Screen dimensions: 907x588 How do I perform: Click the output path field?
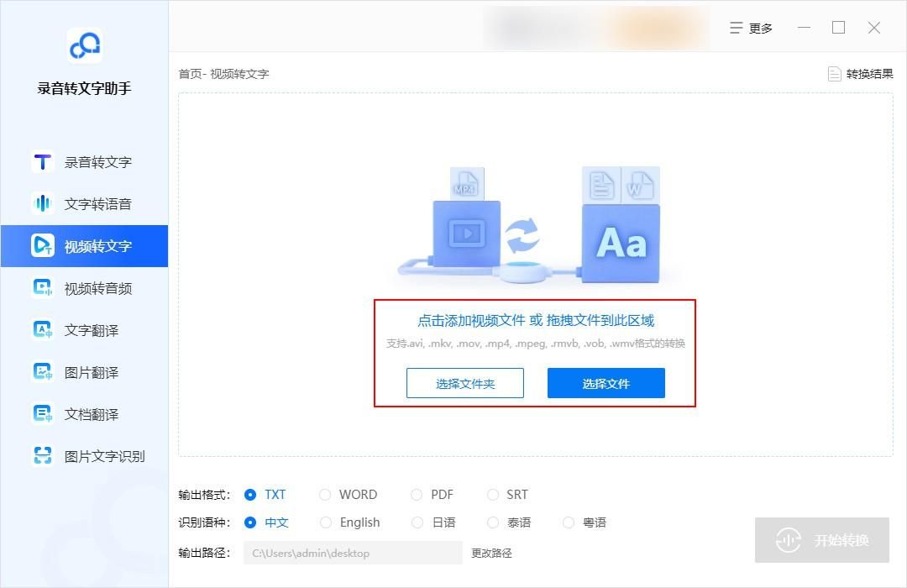point(353,554)
